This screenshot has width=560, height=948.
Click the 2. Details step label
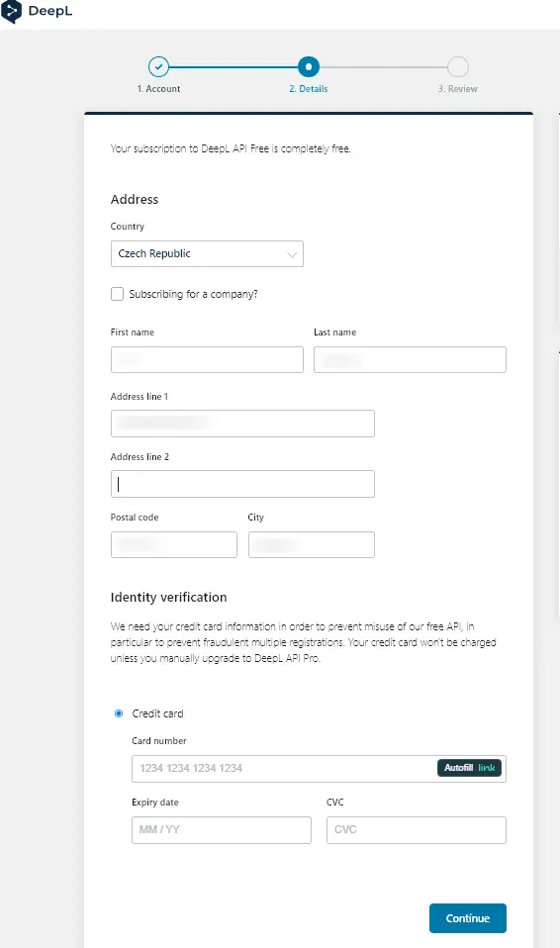pos(309,89)
